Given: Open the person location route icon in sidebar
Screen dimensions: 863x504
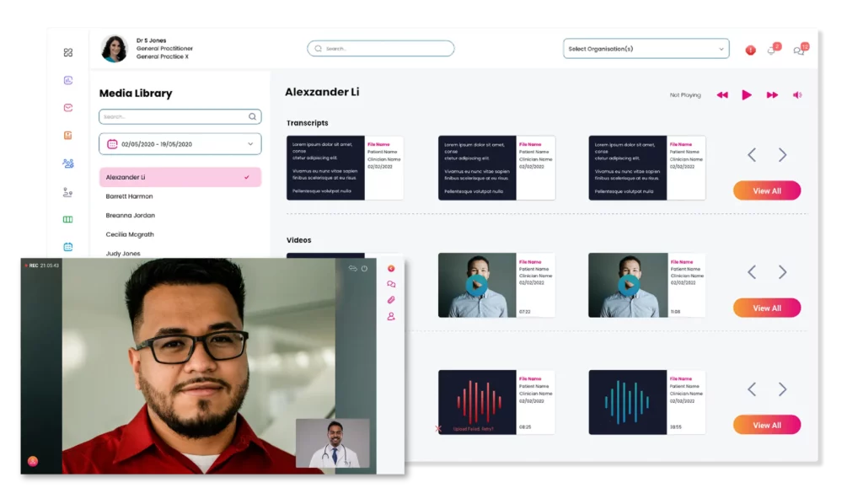Looking at the screenshot, I should point(67,192).
